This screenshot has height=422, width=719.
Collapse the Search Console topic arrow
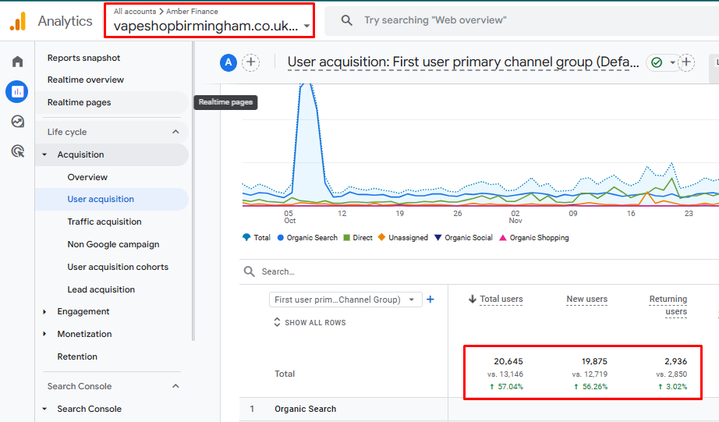click(x=44, y=409)
